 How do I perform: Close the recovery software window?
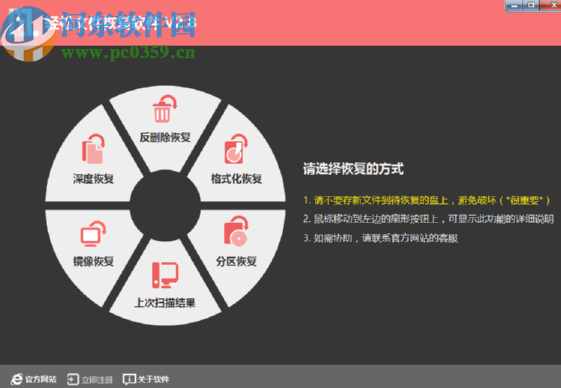551,5
